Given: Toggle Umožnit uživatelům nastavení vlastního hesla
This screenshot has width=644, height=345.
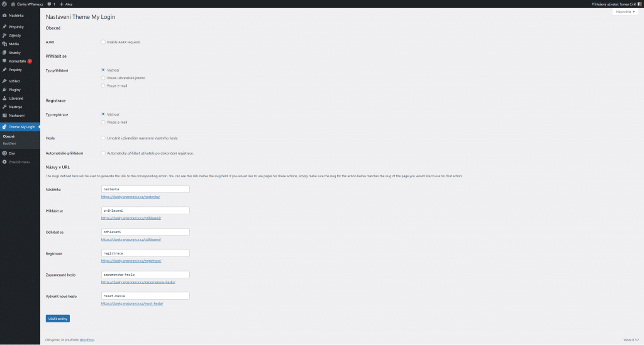Looking at the screenshot, I should [103, 138].
